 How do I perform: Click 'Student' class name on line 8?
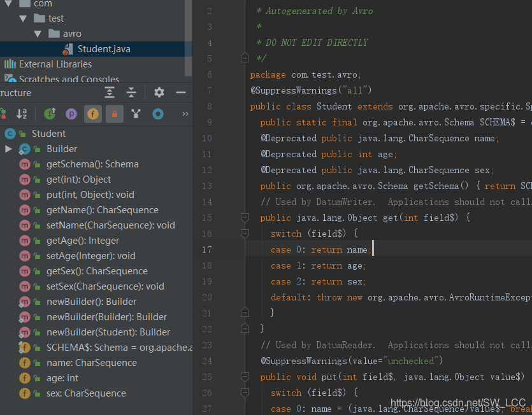tap(334, 106)
